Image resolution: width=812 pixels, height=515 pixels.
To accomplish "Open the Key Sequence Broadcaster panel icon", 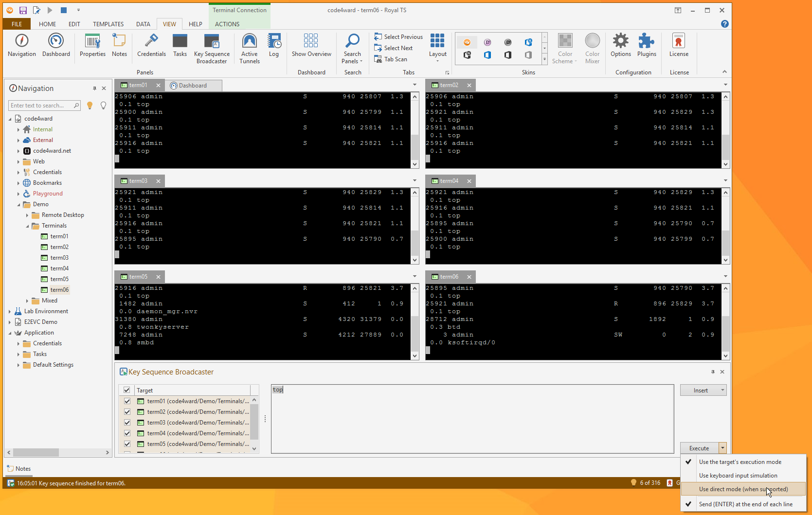I will [212, 46].
